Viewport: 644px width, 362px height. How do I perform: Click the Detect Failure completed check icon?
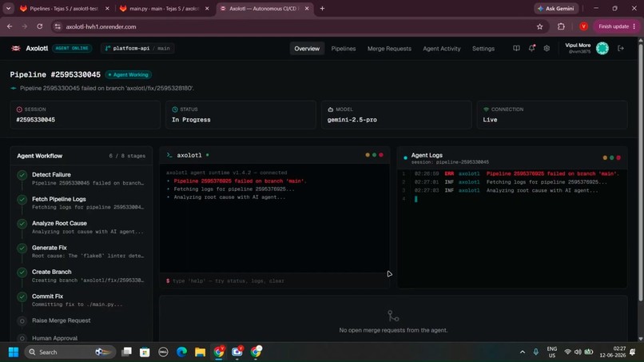point(22,176)
